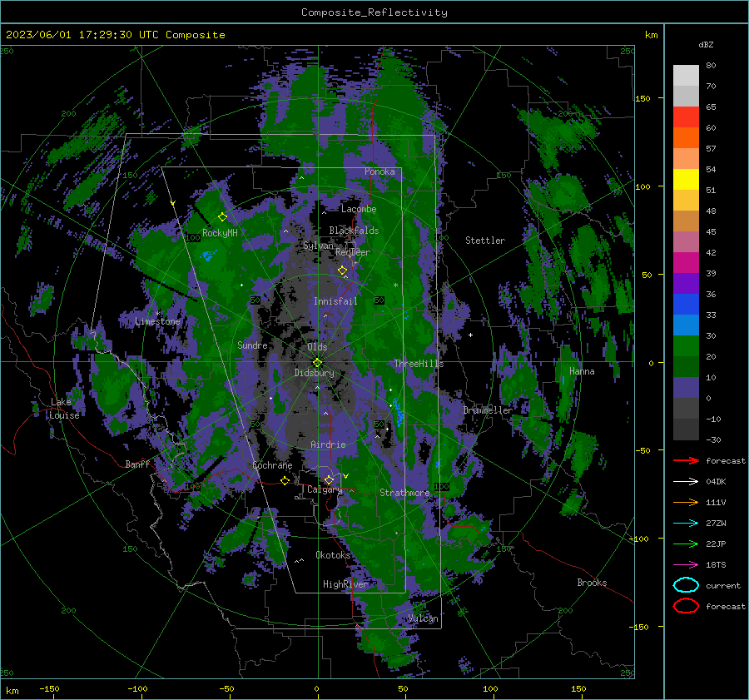749x700 pixels.
Task: Click the white 04DK arrow in legend
Action: (x=687, y=482)
